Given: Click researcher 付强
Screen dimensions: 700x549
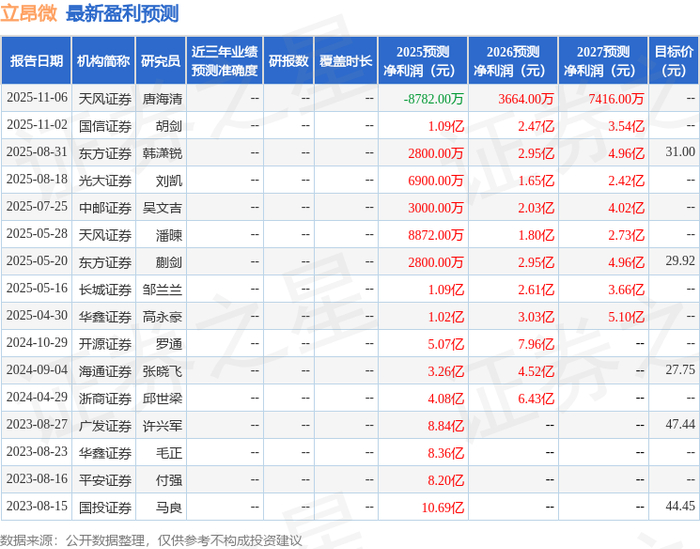Looking at the screenshot, I should 169,480.
